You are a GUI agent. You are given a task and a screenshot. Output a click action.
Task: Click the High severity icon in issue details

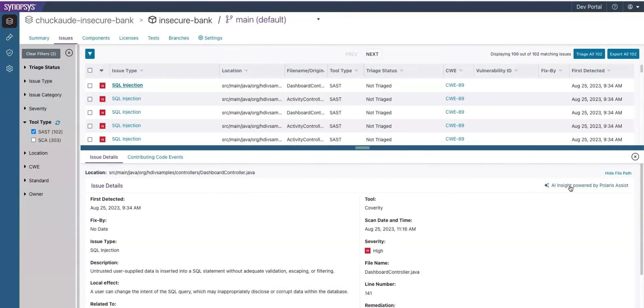(x=367, y=251)
